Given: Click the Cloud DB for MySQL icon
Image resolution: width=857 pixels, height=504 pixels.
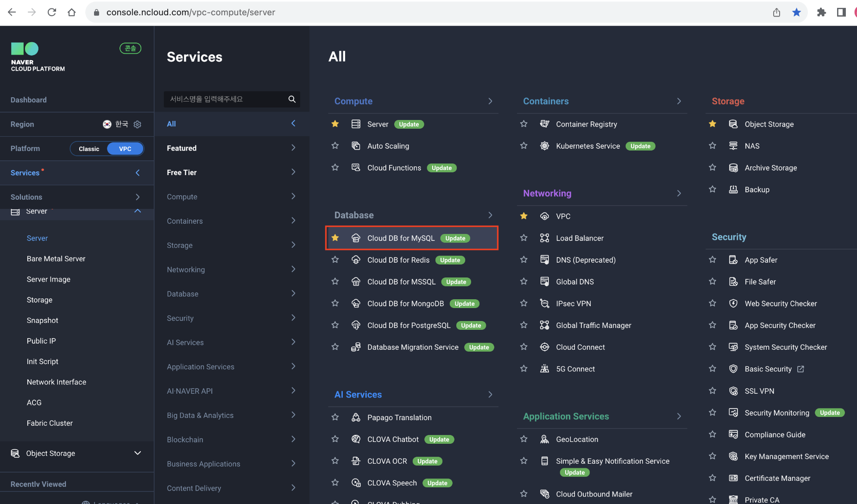Looking at the screenshot, I should [x=356, y=238].
